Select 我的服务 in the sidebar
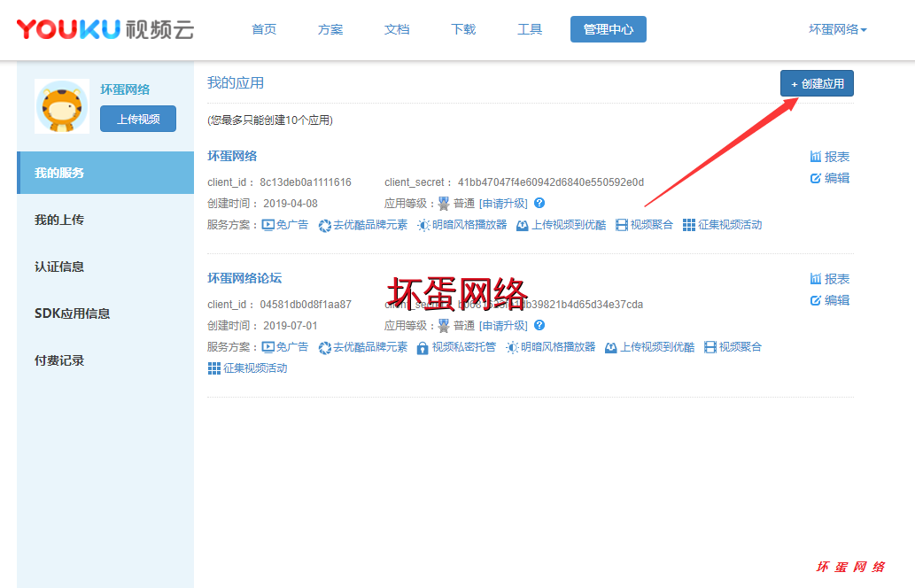Image resolution: width=915 pixels, height=588 pixels. (x=105, y=173)
